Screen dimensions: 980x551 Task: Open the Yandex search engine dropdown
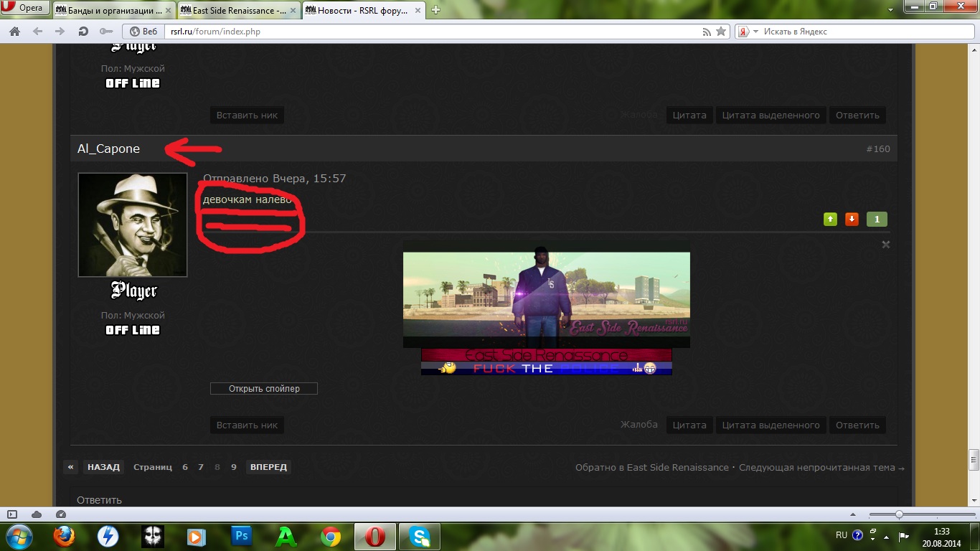click(749, 32)
